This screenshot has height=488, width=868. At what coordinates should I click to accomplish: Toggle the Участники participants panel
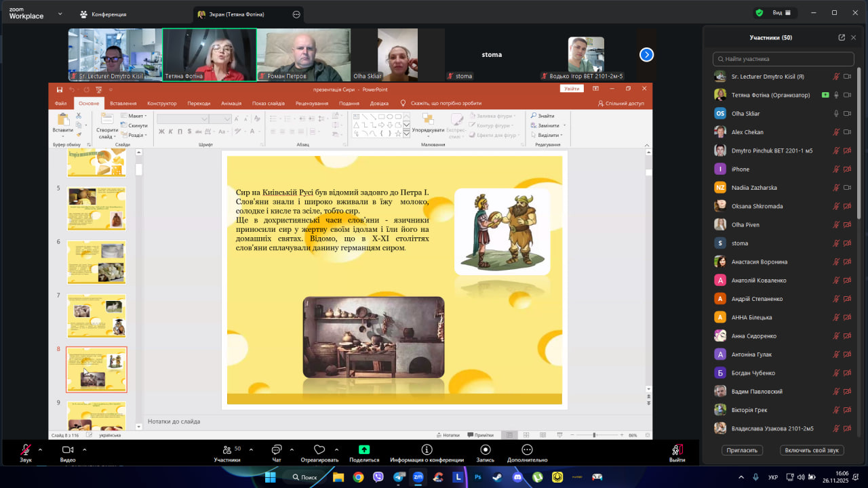227,450
